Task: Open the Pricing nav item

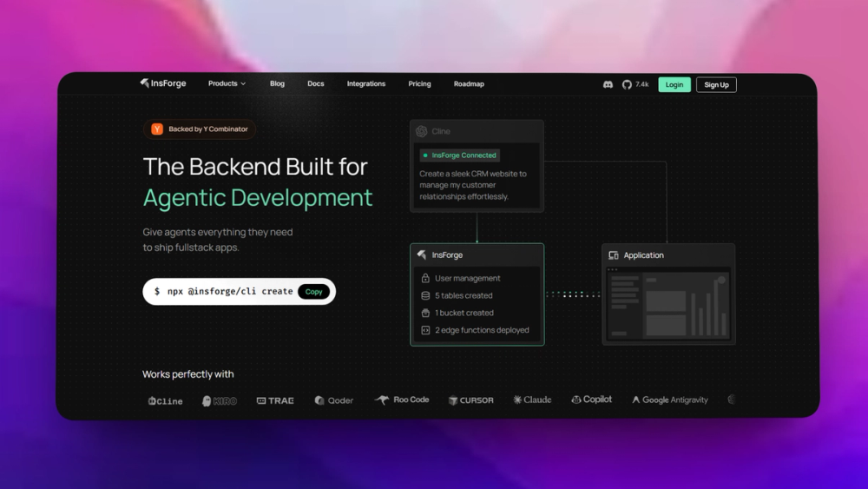Action: [419, 83]
